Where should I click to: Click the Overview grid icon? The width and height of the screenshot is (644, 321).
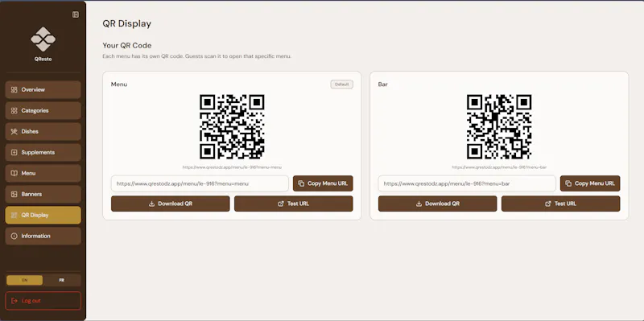[x=14, y=89]
